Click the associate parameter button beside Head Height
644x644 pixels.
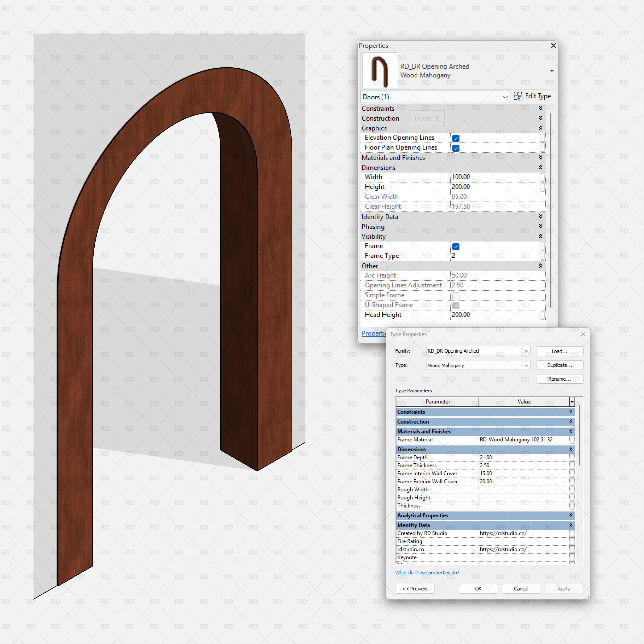pos(543,315)
